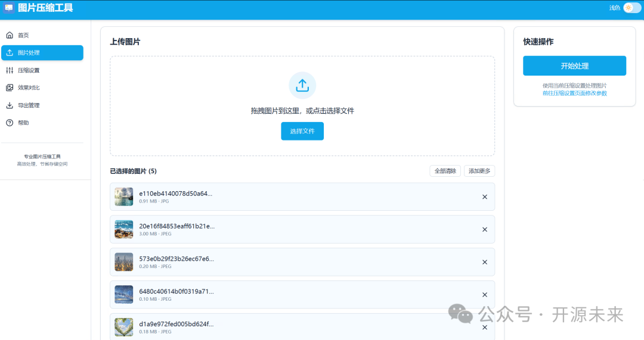Screen dimensions: 644x340
Task: Click the download icon beside 导出管理
Action: pos(10,105)
